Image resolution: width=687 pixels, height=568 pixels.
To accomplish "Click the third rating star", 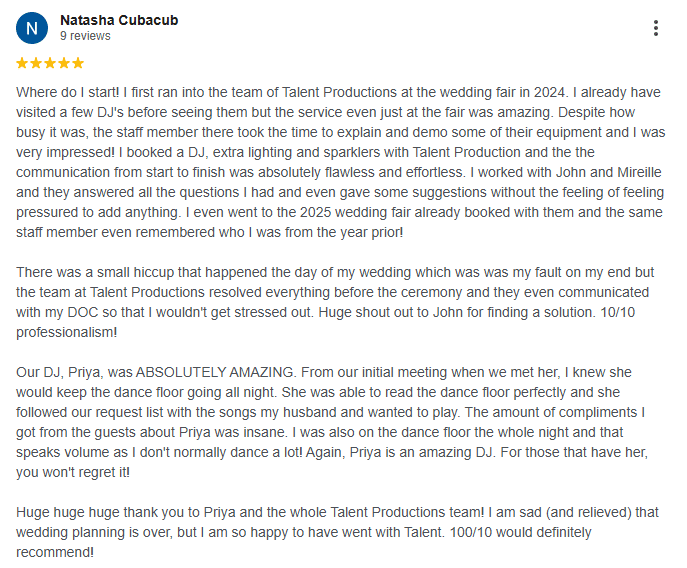I will [x=50, y=63].
